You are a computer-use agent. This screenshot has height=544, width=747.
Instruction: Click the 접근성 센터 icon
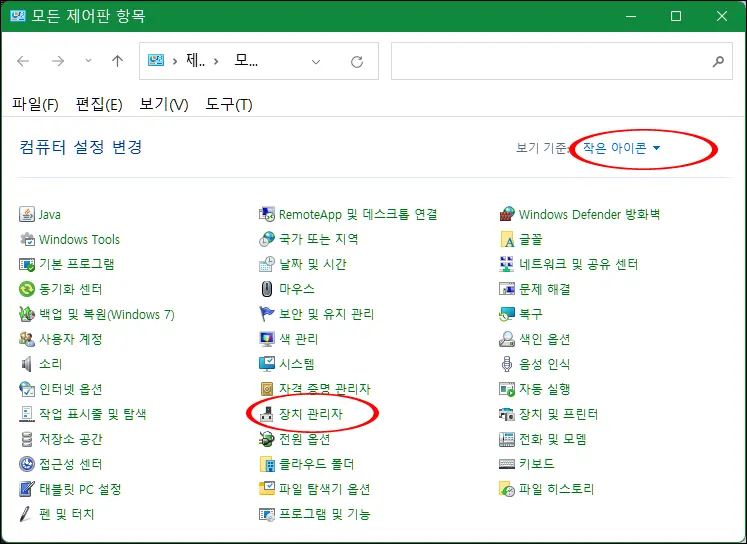click(27, 463)
